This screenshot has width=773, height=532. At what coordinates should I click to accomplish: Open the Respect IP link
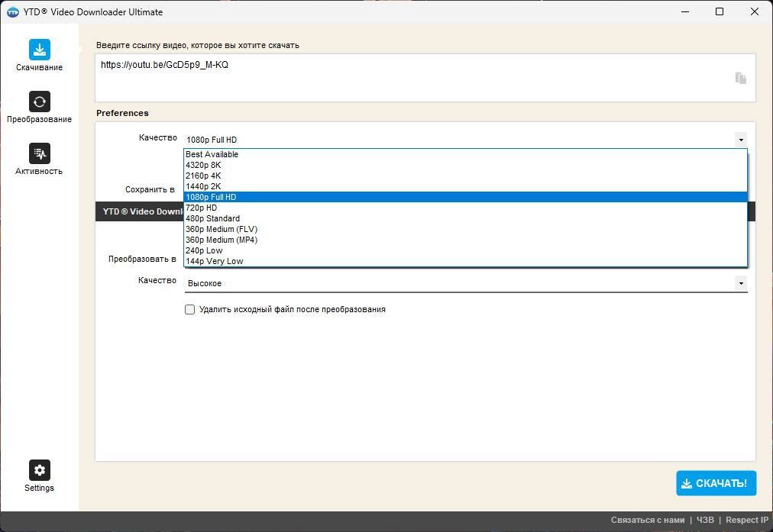click(x=747, y=521)
